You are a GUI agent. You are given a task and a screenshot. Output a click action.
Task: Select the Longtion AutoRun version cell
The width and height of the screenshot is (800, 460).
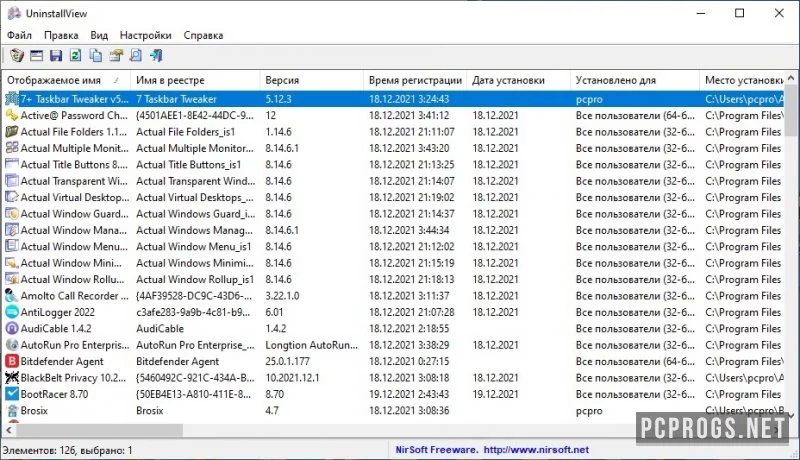311,345
